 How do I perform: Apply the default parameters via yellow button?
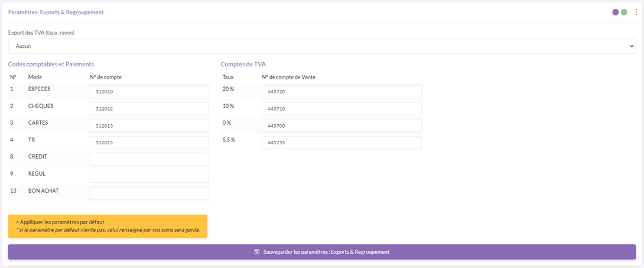click(x=108, y=226)
